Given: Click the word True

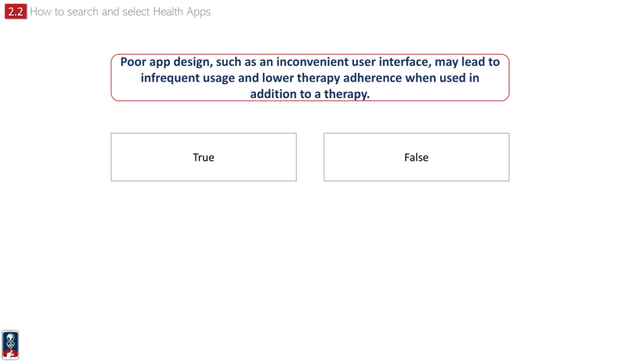Looking at the screenshot, I should coord(204,157).
